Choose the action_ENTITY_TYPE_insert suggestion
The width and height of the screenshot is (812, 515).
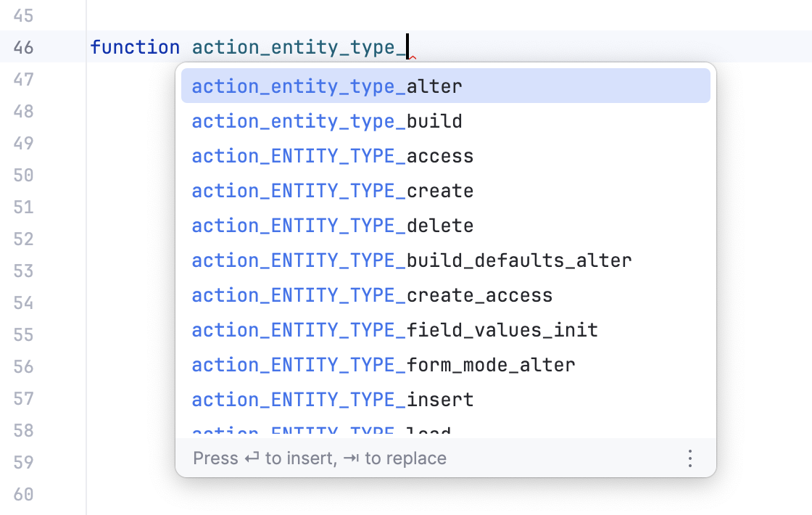click(332, 399)
